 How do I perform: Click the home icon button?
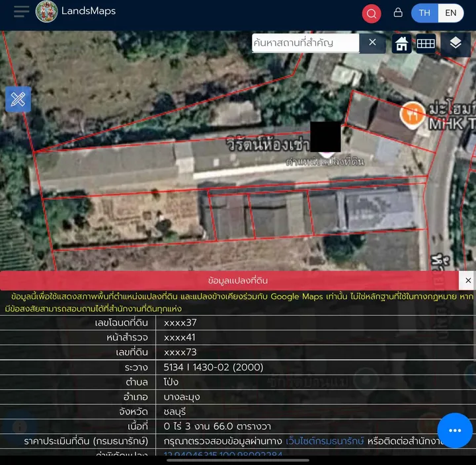[x=401, y=44]
